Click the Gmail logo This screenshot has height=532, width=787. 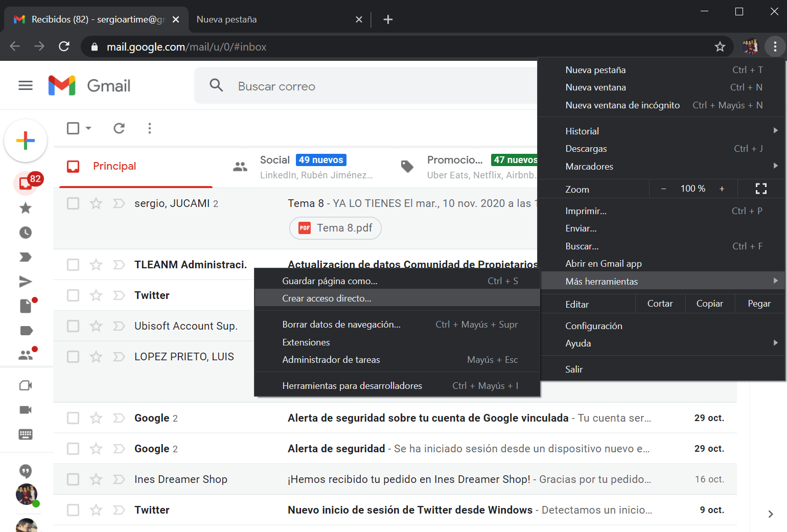pyautogui.click(x=89, y=85)
